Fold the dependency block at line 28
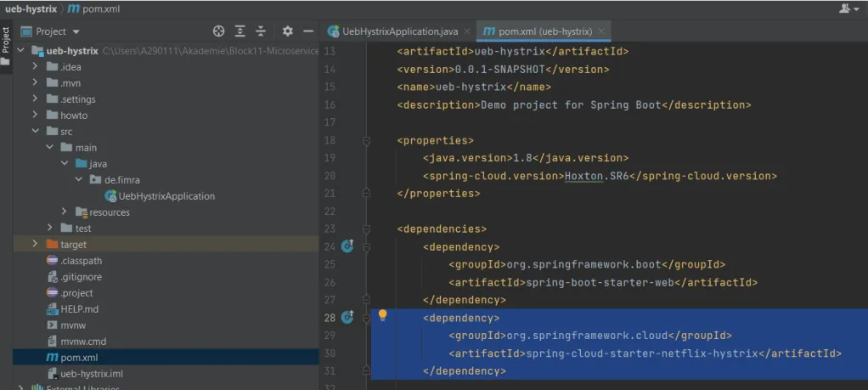This screenshot has width=868, height=390. pos(366,319)
